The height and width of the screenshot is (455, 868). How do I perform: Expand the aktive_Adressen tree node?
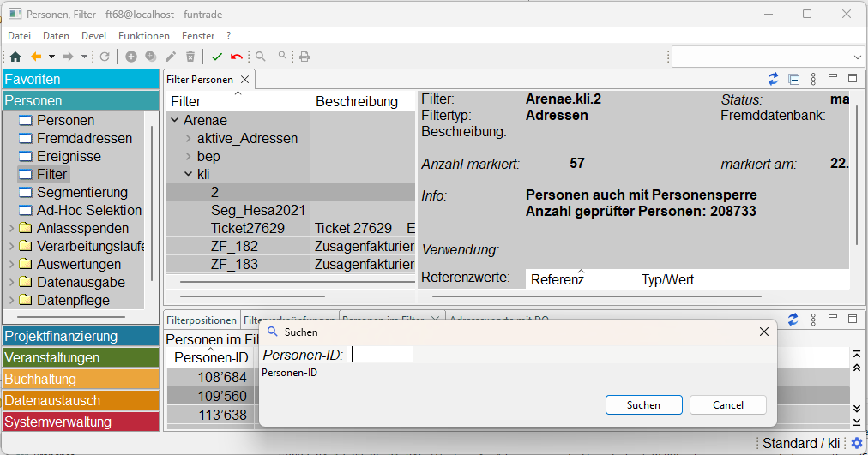point(189,138)
